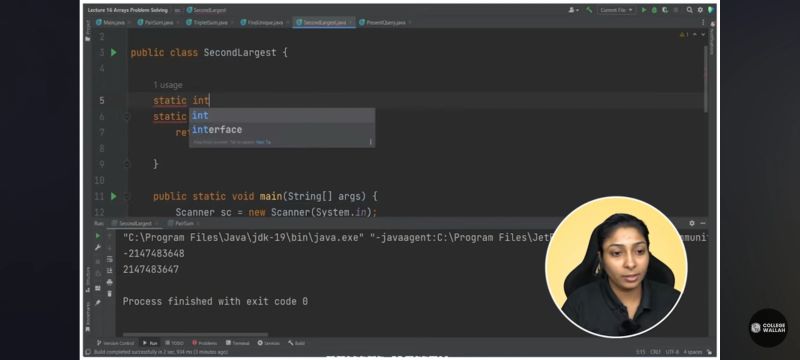Image resolution: width=800 pixels, height=360 pixels.
Task: Click the run gutter arrow beside class SecondLargest
Action: (114, 52)
